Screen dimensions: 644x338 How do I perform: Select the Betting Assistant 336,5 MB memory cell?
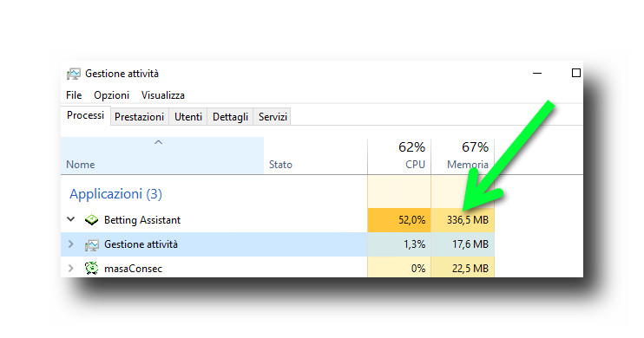pyautogui.click(x=463, y=220)
